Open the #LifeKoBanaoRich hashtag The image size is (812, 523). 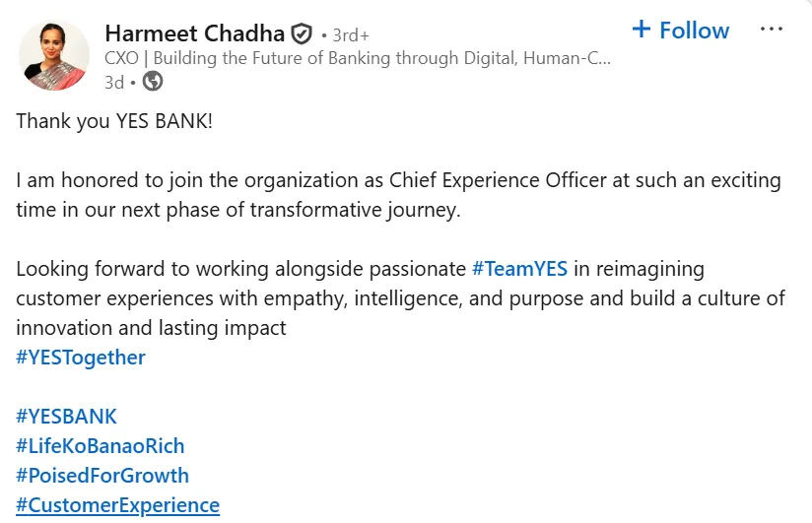point(100,446)
